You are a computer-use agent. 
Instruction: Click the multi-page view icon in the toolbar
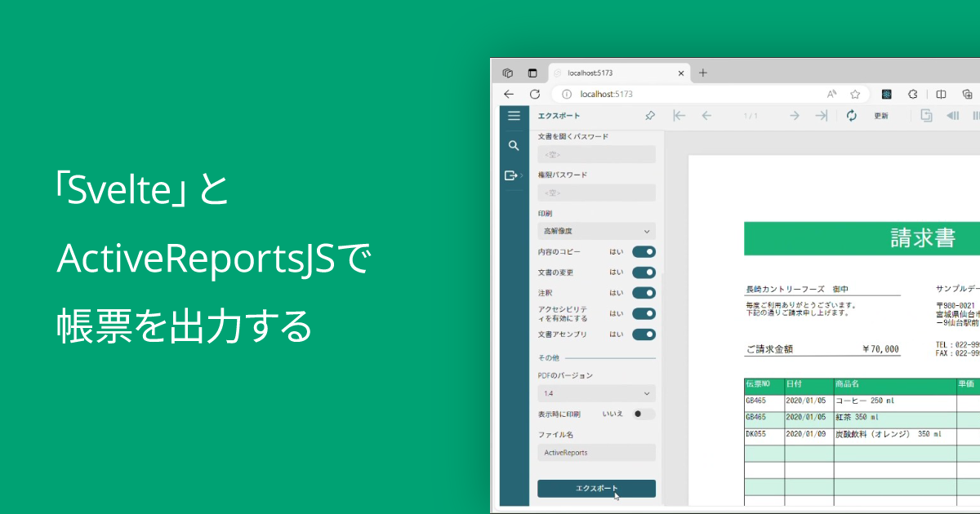[926, 116]
